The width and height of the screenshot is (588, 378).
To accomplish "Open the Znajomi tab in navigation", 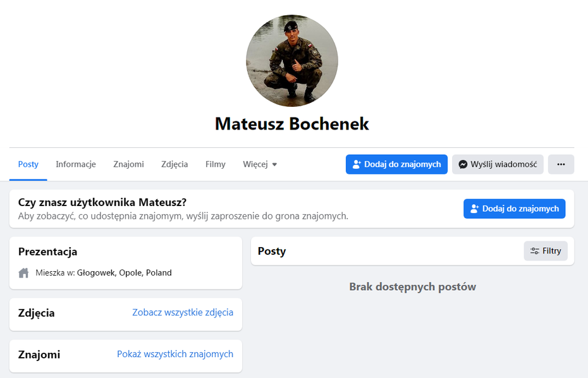I will pyautogui.click(x=128, y=164).
